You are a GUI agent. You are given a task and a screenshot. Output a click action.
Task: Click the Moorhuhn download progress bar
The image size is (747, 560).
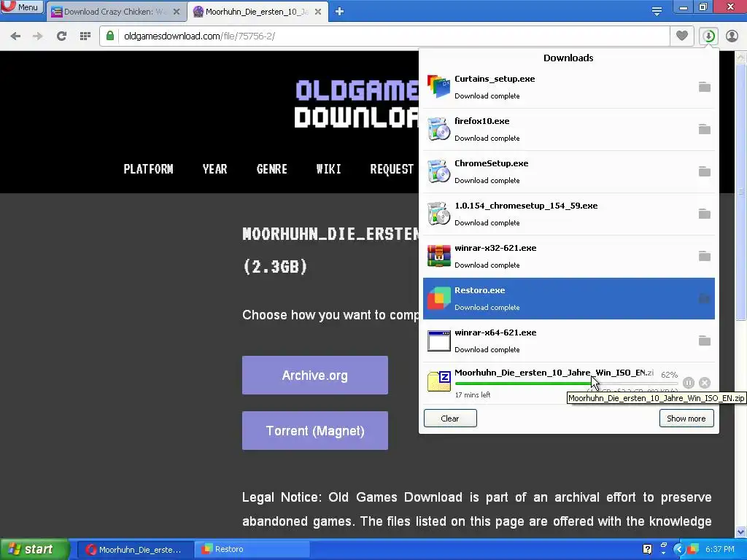566,384
